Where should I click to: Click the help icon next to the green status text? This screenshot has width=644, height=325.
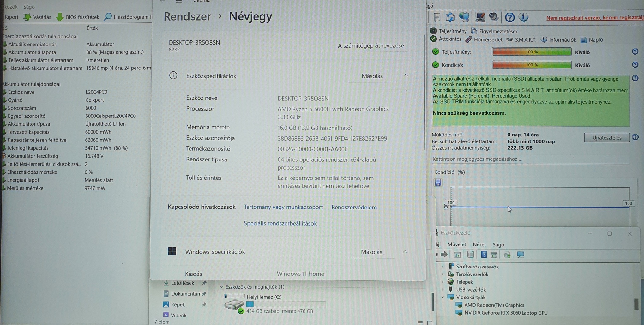(635, 78)
